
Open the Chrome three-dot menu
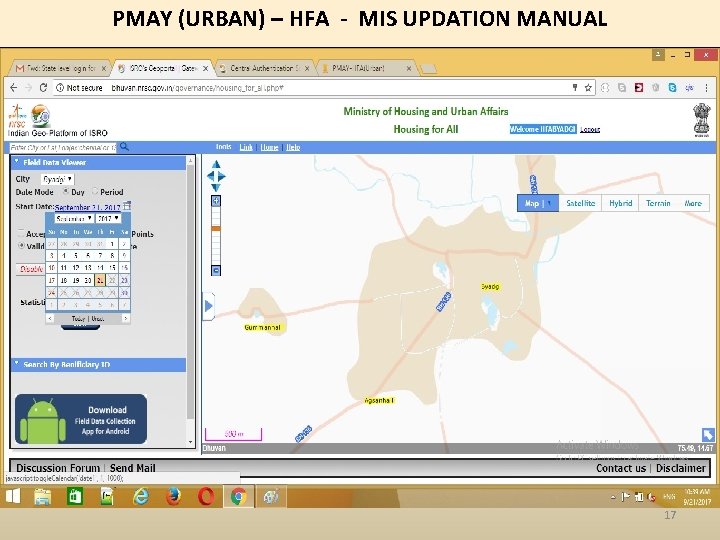706,87
